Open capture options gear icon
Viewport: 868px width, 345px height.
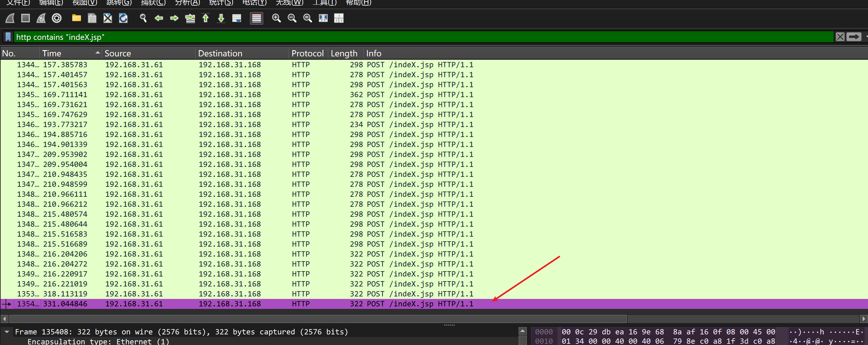pos(57,18)
